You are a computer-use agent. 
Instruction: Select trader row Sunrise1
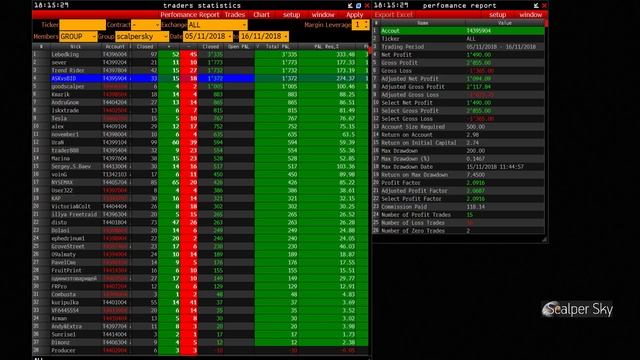point(200,334)
